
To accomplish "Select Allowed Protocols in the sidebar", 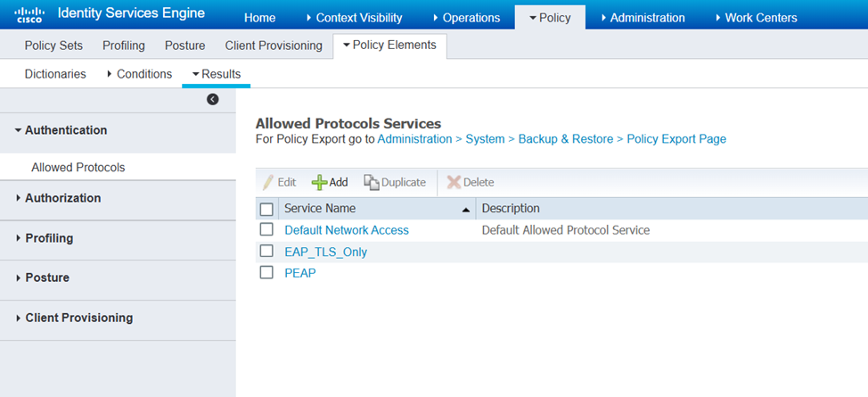I will pyautogui.click(x=78, y=168).
